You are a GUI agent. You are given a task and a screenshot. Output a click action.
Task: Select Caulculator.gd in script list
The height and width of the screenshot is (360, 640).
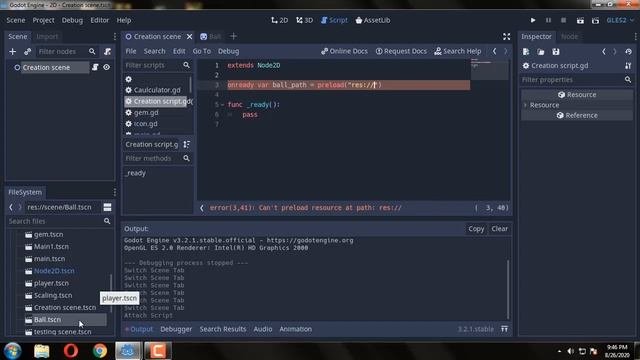point(157,90)
